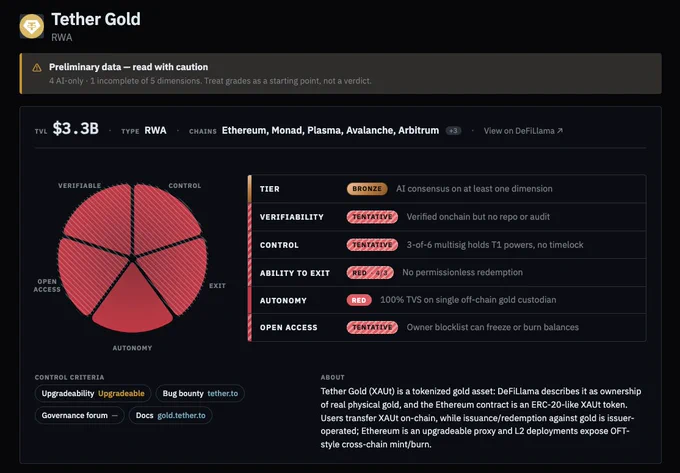Open the gold.tether.to docs link
The width and height of the screenshot is (680, 473).
(x=181, y=415)
